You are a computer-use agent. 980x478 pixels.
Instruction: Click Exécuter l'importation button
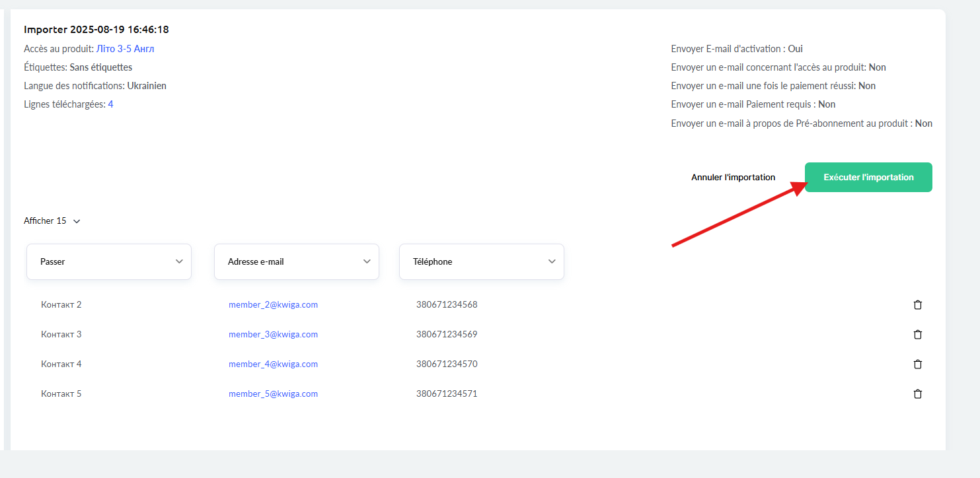pyautogui.click(x=868, y=178)
